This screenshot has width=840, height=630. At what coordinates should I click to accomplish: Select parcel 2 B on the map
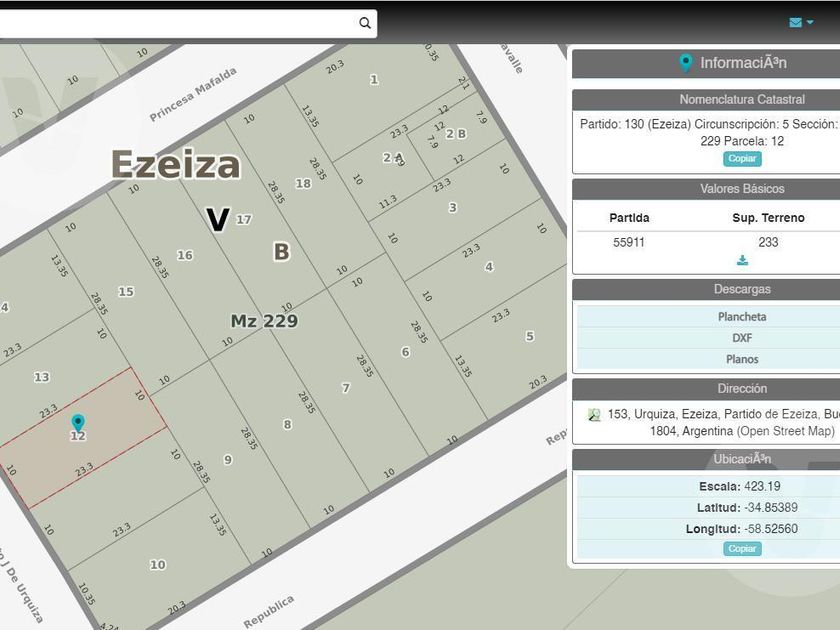click(455, 134)
